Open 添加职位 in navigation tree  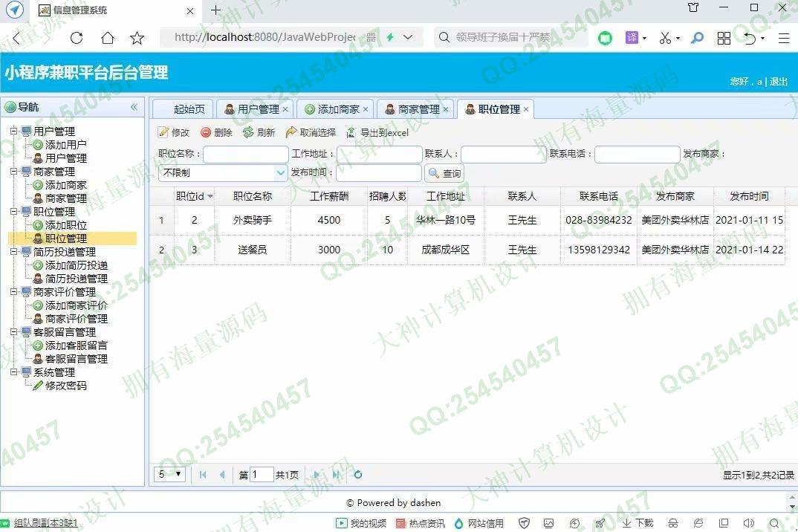coord(65,225)
